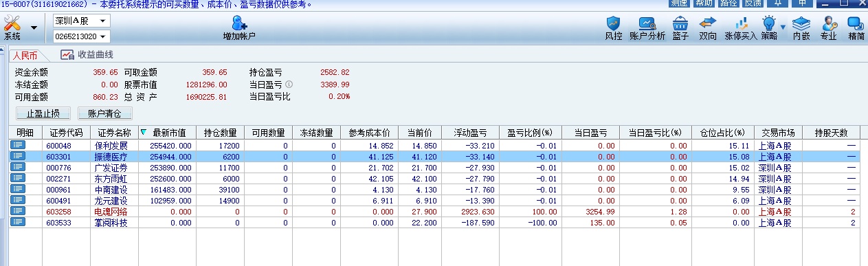Open the 篮子 basket icon
868x266 pixels.
[x=680, y=23]
